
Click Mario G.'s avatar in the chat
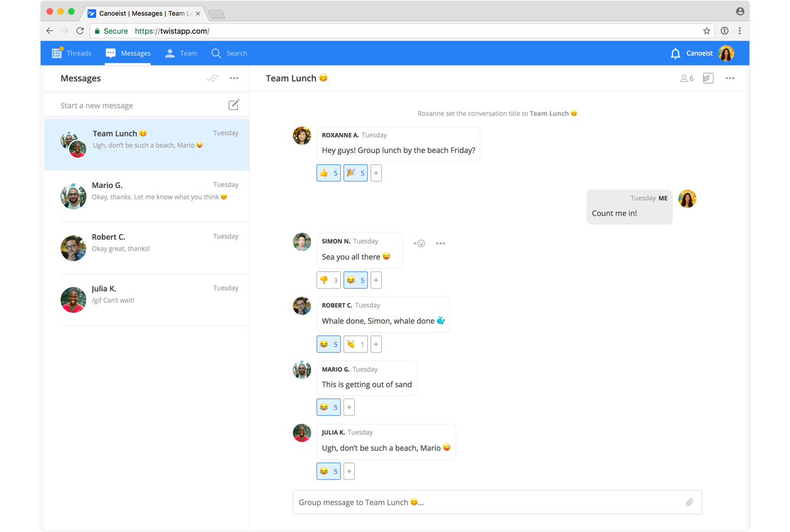tap(302, 370)
